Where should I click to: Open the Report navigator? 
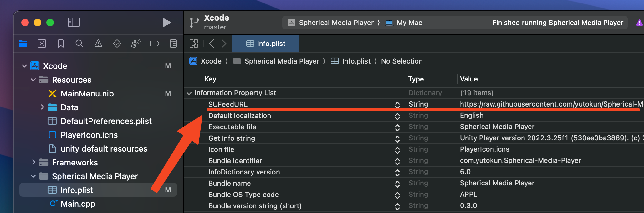(173, 44)
